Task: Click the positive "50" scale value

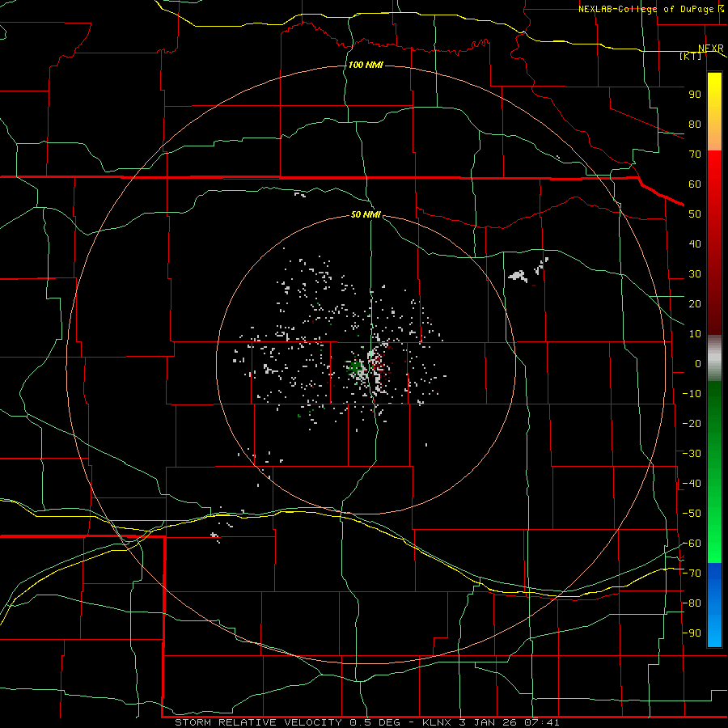Action: coord(695,214)
